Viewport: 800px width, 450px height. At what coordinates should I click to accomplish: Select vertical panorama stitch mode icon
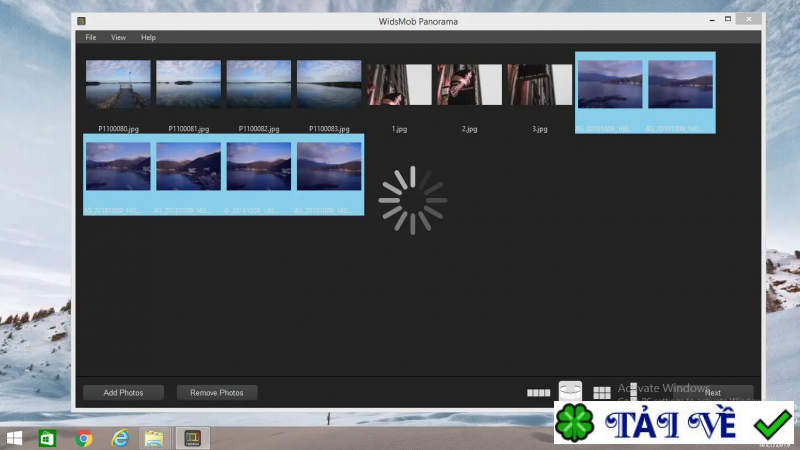(633, 392)
